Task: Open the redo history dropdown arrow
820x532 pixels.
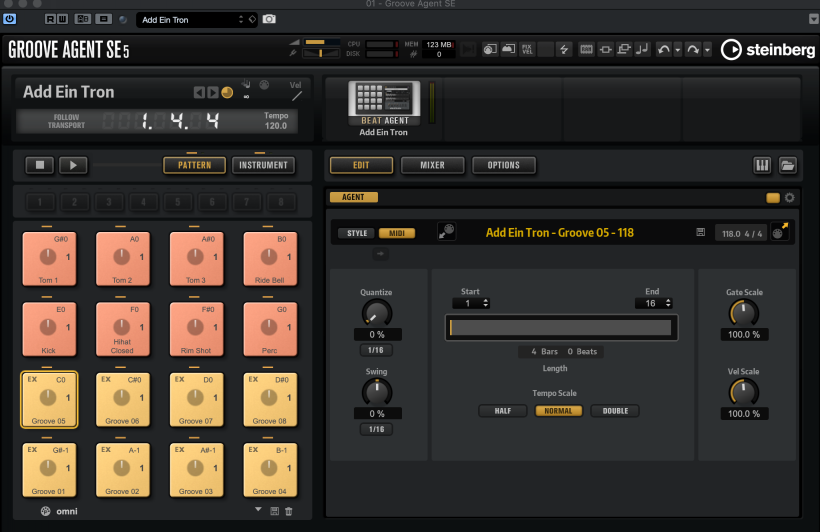Action: pyautogui.click(x=707, y=50)
